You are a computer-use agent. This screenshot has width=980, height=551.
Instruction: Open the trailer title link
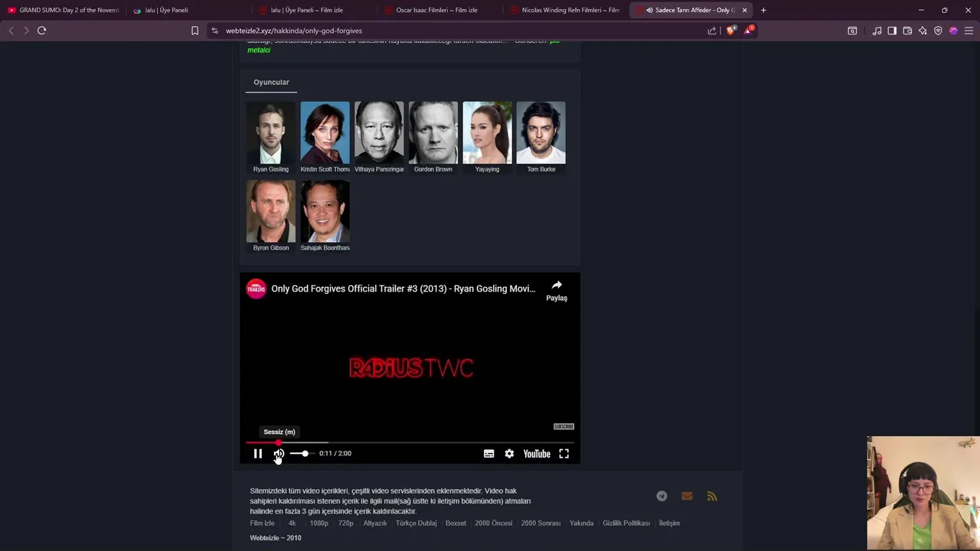click(403, 289)
